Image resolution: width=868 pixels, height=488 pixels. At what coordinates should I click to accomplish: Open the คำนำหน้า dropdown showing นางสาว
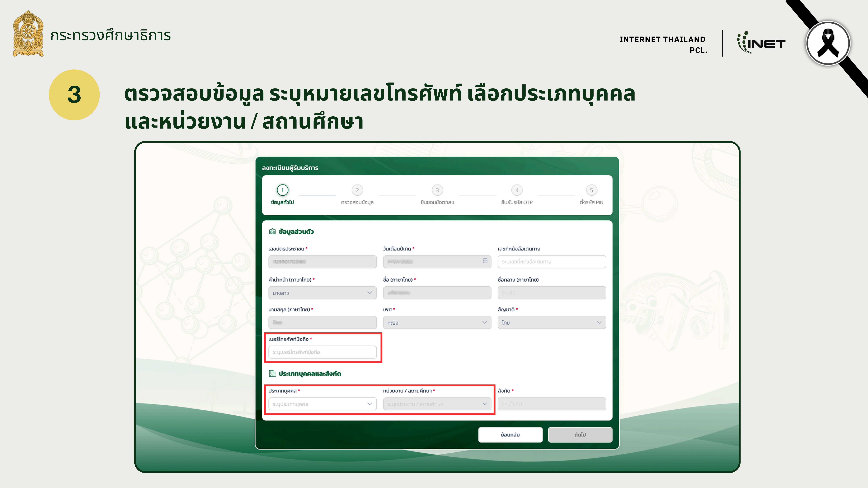pos(322,293)
